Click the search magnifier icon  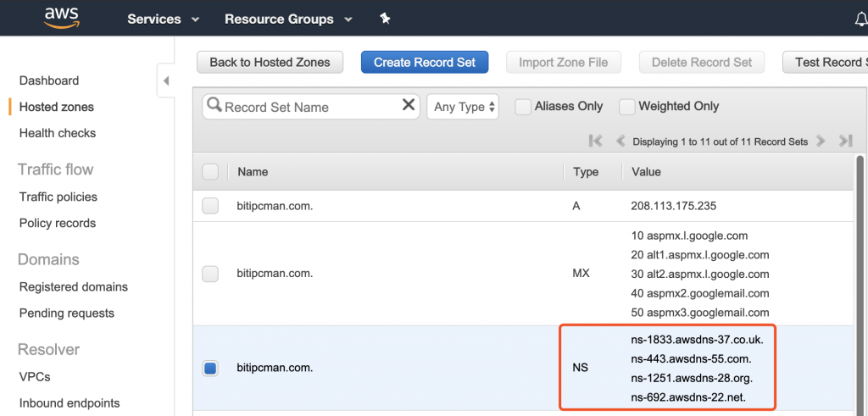(214, 105)
